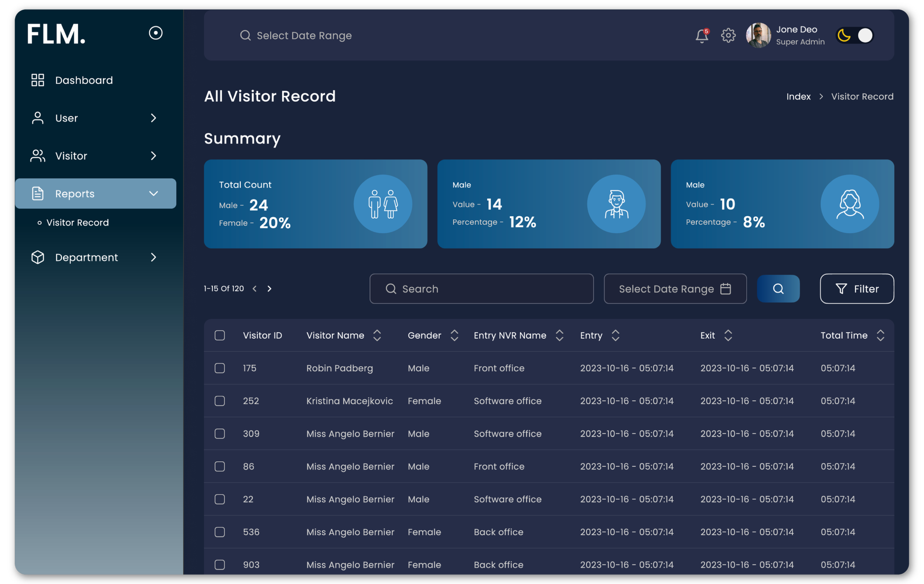Click the Index breadcrumb link
924x584 pixels.
[x=798, y=97]
